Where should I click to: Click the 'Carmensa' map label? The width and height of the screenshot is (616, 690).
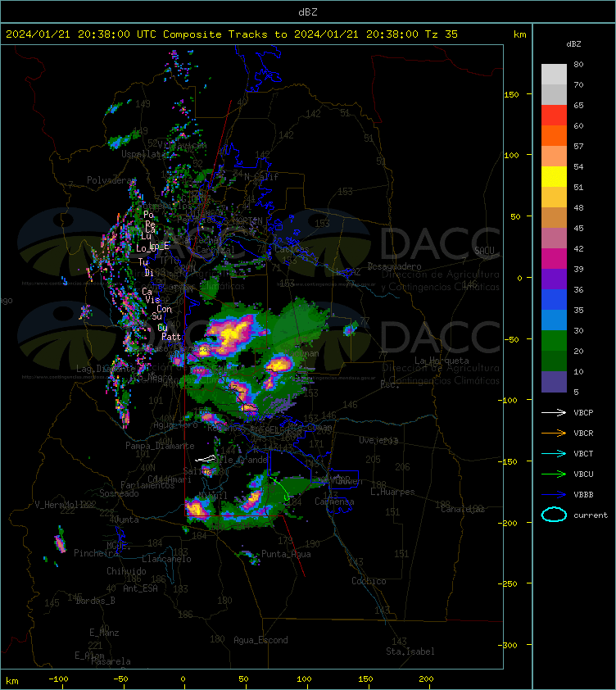point(334,502)
